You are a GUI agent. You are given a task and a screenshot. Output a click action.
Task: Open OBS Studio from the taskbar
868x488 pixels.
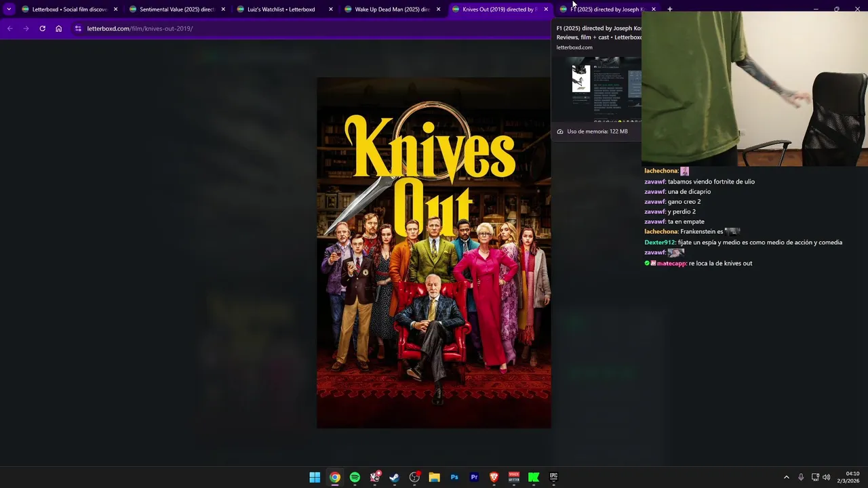[x=414, y=477]
